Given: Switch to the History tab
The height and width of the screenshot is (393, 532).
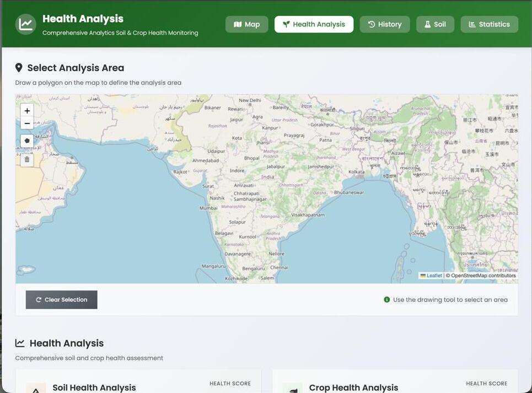Looking at the screenshot, I should coord(385,24).
